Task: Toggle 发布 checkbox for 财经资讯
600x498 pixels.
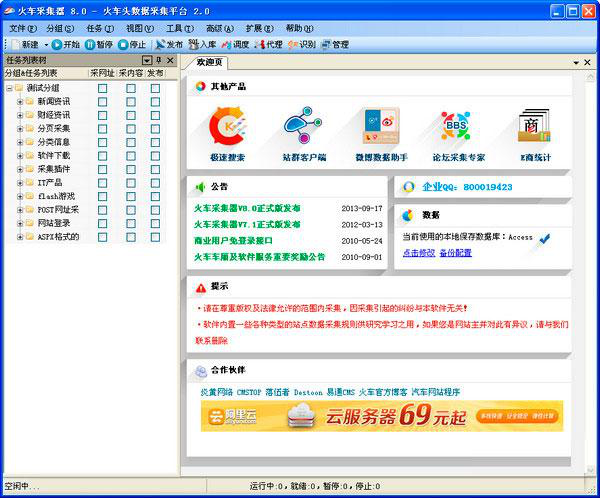Action: click(x=155, y=115)
